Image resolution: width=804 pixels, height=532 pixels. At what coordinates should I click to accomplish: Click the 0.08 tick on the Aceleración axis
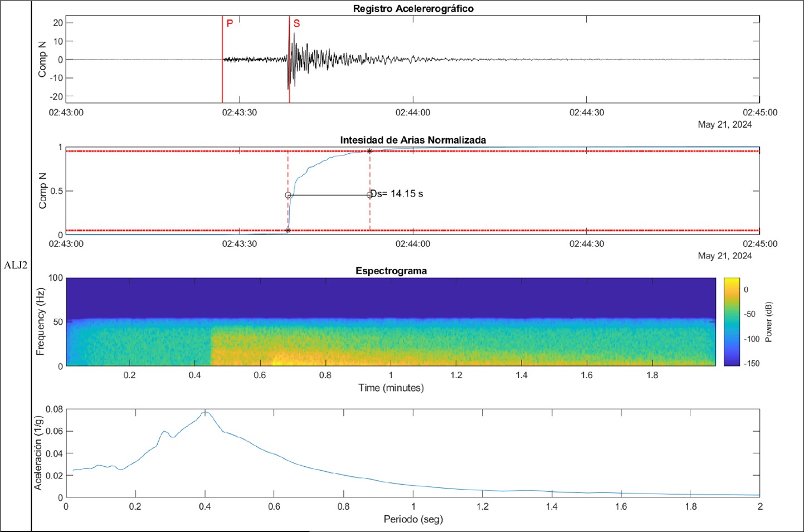(x=54, y=409)
